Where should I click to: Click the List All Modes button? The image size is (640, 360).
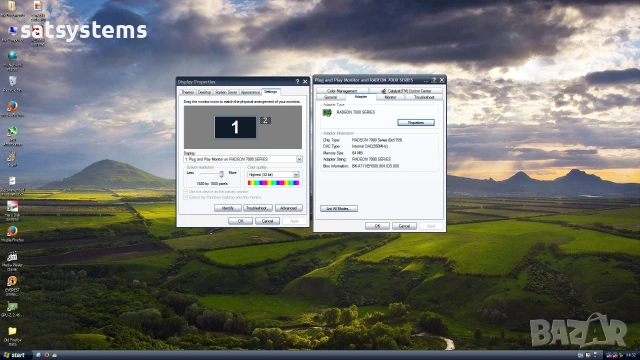(339, 209)
